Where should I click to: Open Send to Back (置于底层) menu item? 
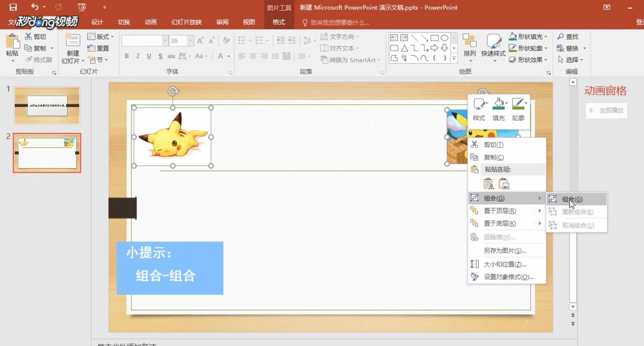[x=507, y=223]
